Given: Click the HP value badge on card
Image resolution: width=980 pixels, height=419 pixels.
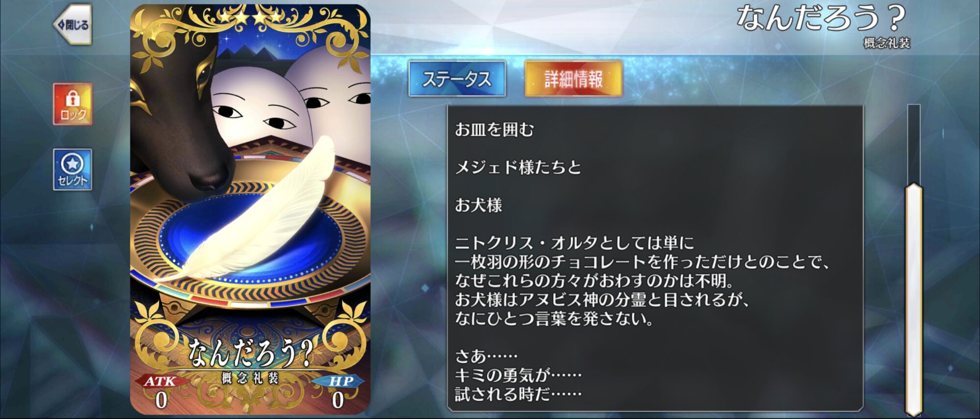Looking at the screenshot, I should pyautogui.click(x=339, y=392).
